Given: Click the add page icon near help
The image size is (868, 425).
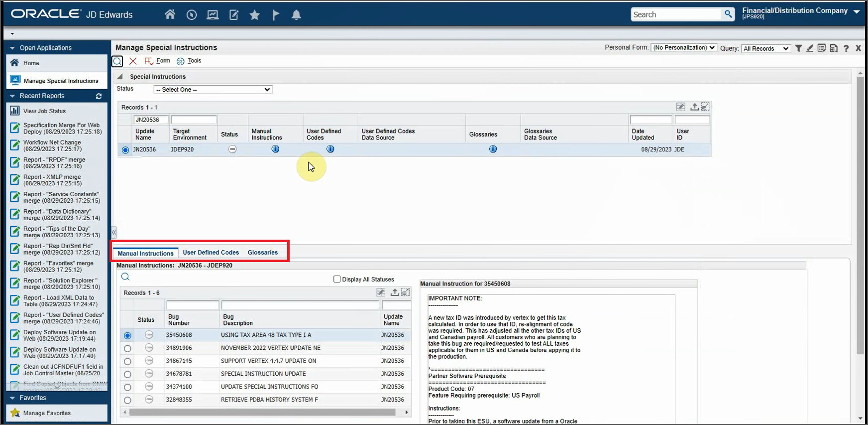Looking at the screenshot, I should [x=834, y=48].
